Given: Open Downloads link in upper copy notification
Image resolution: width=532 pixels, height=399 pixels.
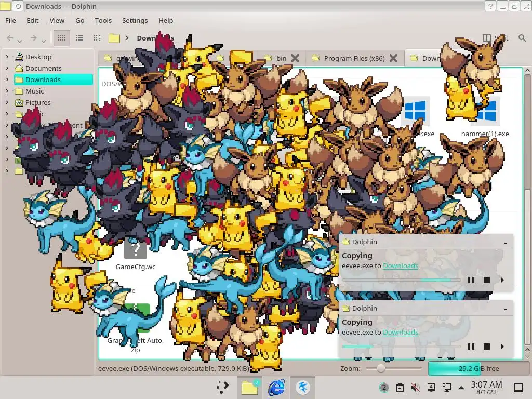Looking at the screenshot, I should point(401,265).
